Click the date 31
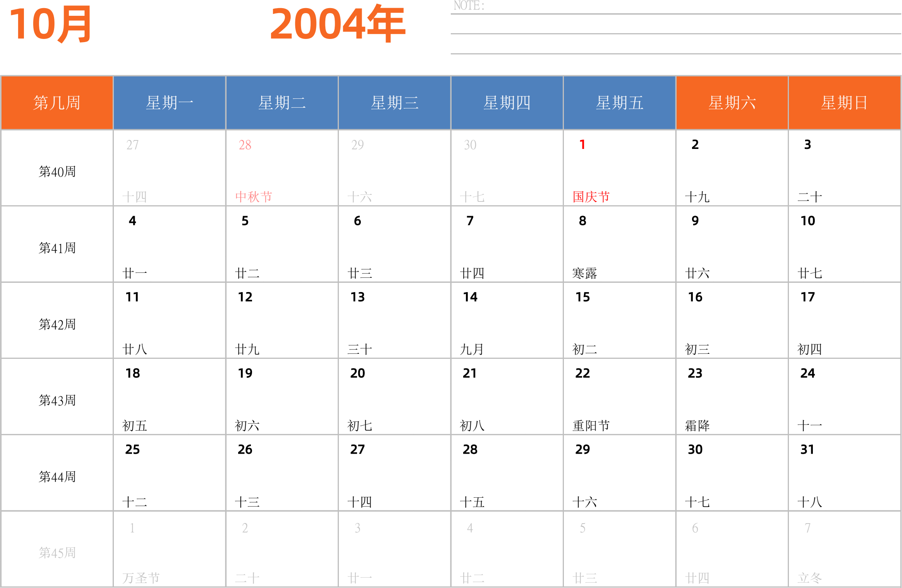Image resolution: width=902 pixels, height=588 pixels. pyautogui.click(x=807, y=449)
